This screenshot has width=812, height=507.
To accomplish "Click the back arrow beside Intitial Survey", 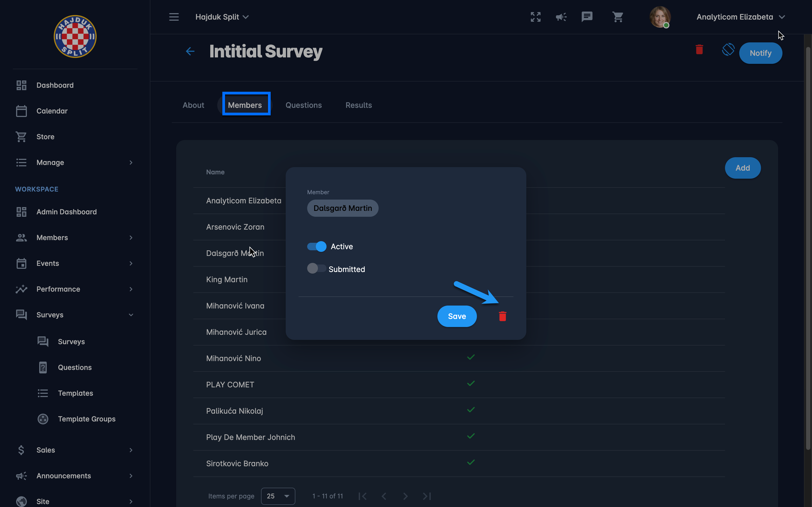I will point(190,51).
